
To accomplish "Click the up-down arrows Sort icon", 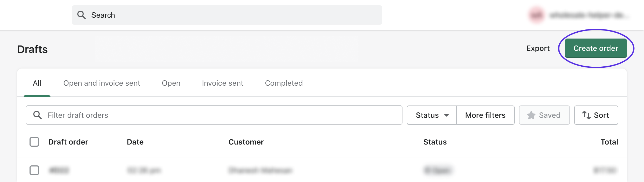I will pos(586,115).
